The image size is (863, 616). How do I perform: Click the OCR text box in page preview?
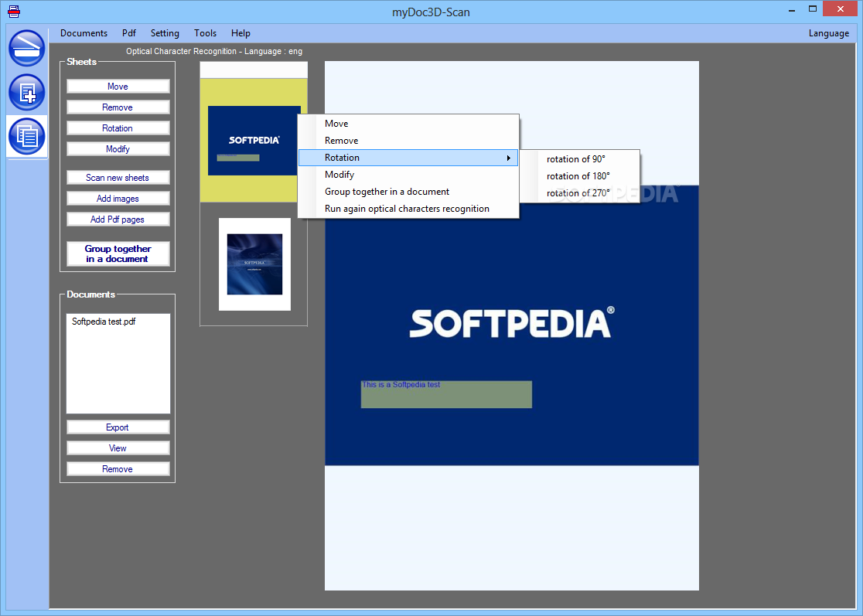(x=446, y=394)
